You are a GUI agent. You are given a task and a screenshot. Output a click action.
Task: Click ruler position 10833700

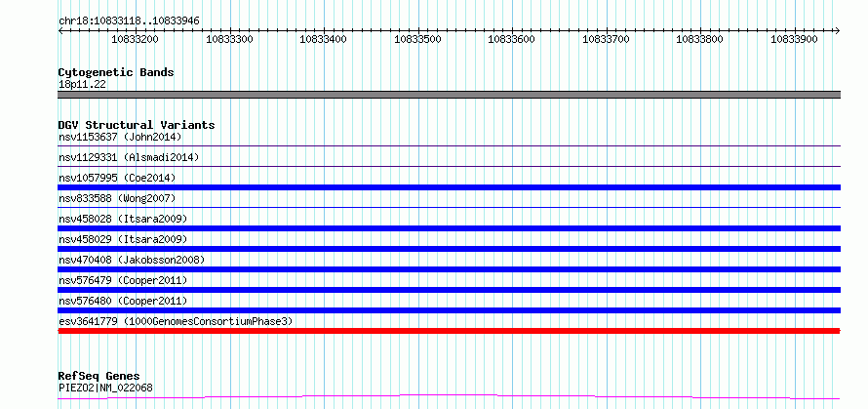(607, 39)
